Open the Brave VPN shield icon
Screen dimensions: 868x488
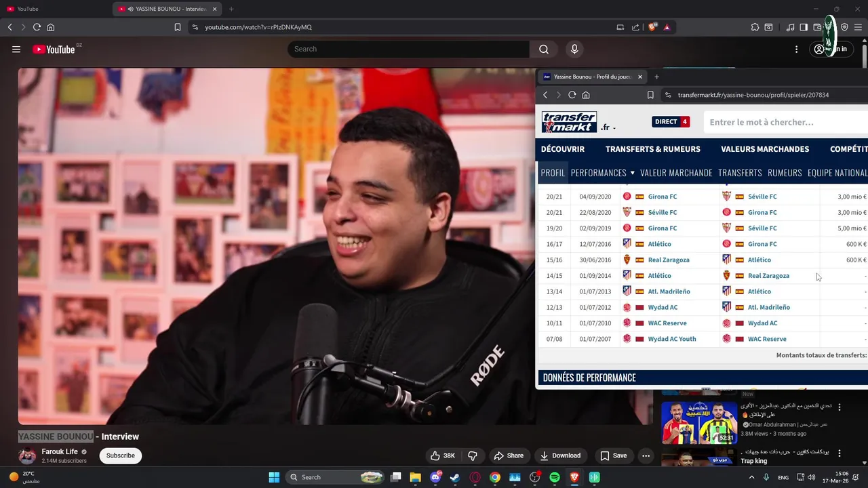(x=844, y=27)
